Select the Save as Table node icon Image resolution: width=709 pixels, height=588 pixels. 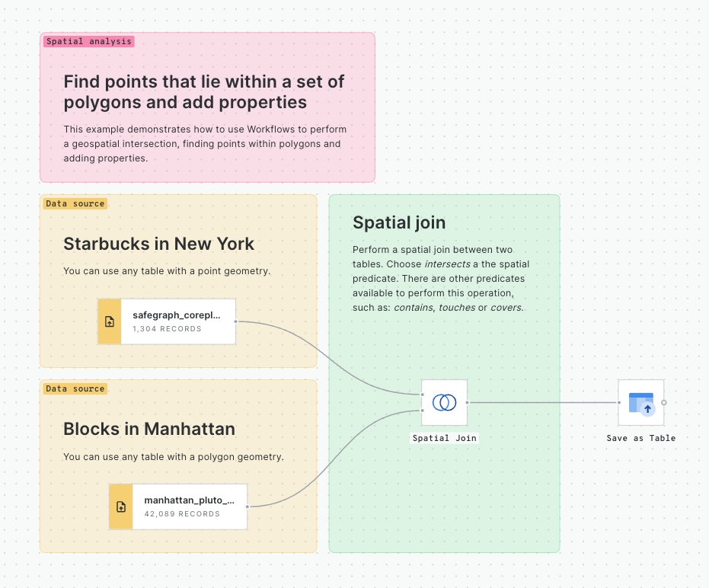coord(640,402)
